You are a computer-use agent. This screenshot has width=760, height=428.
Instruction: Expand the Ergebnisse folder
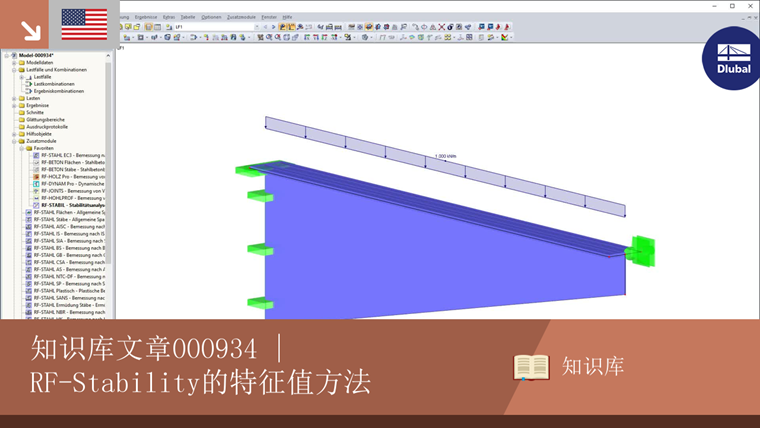click(14, 105)
